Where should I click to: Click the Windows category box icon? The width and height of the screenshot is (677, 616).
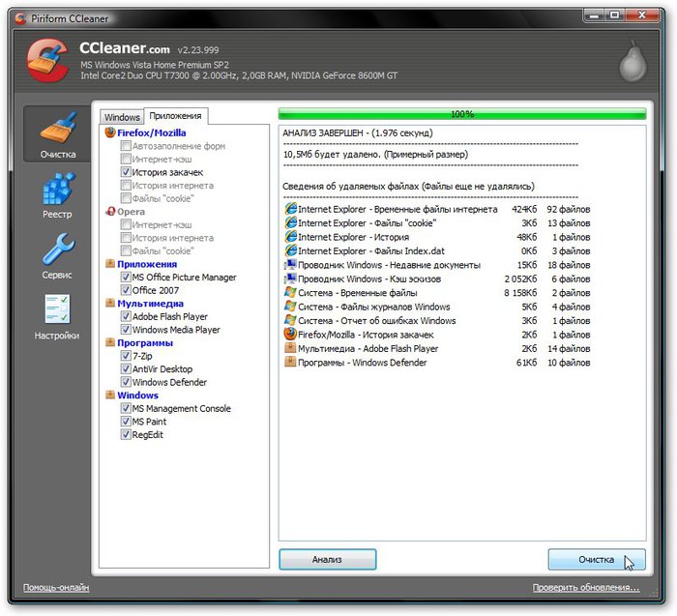pos(110,395)
